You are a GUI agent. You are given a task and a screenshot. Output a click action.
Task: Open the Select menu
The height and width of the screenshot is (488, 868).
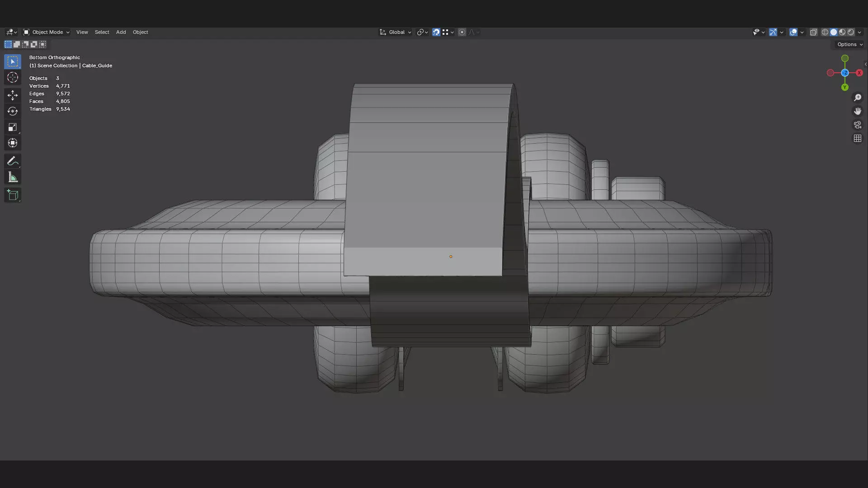(102, 32)
